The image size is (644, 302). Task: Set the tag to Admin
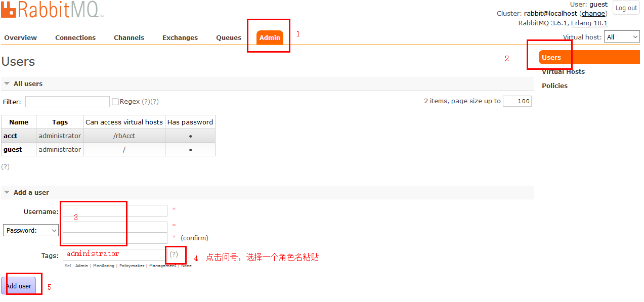(81, 266)
